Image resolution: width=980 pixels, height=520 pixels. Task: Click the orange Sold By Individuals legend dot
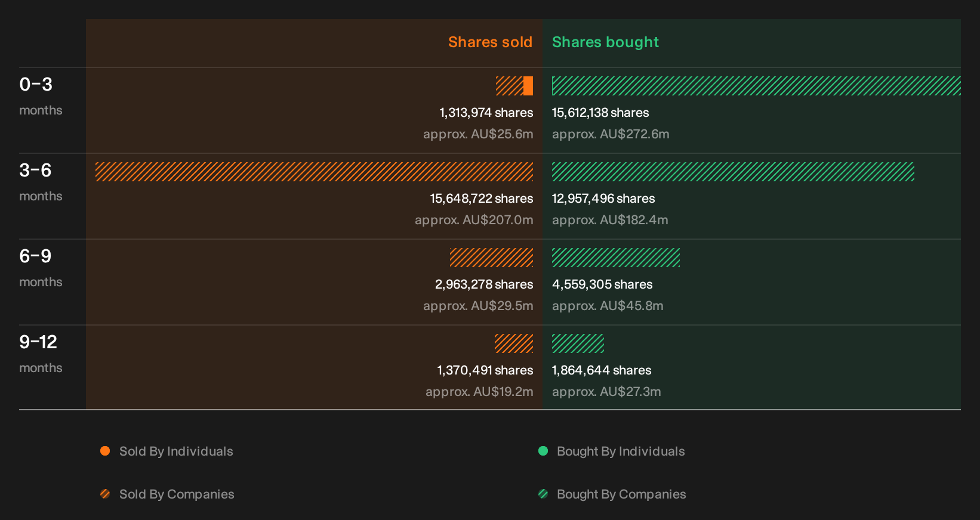click(x=105, y=451)
